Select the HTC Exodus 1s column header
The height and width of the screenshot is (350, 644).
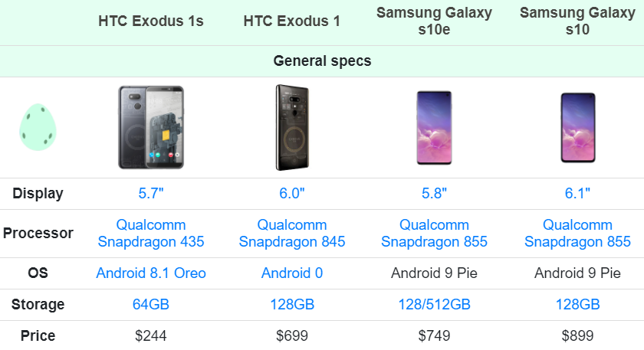[x=151, y=21]
